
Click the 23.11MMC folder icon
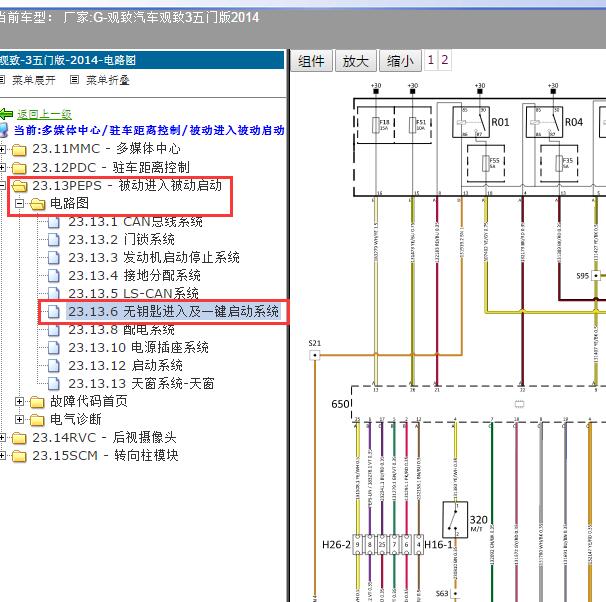point(19,150)
